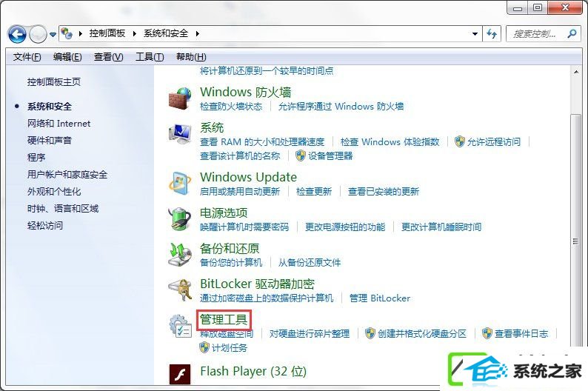
Task: Select 系统和安全 in the sidebar
Action: 50,107
